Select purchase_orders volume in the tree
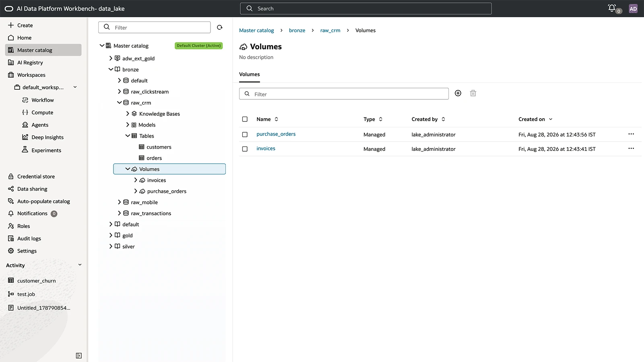644x362 pixels. pyautogui.click(x=167, y=191)
